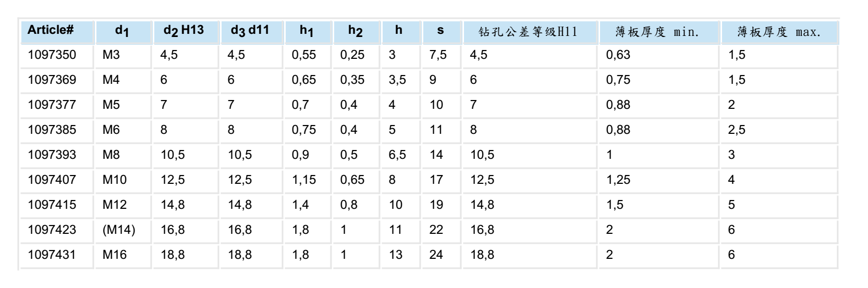Select article number 1097415
The width and height of the screenshot is (868, 288).
tap(52, 205)
